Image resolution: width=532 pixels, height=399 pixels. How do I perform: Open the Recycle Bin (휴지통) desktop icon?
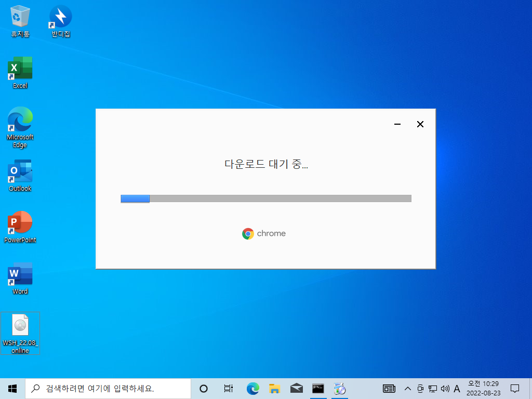coord(20,21)
